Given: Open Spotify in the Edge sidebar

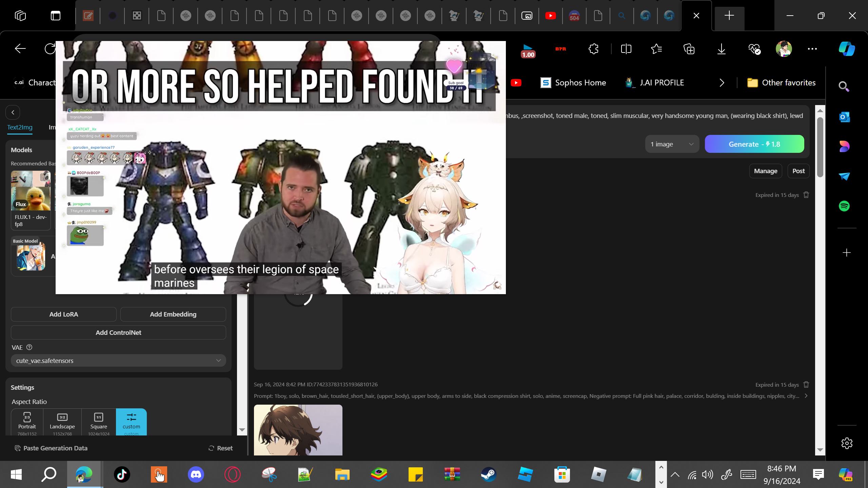Looking at the screenshot, I should click(x=844, y=206).
